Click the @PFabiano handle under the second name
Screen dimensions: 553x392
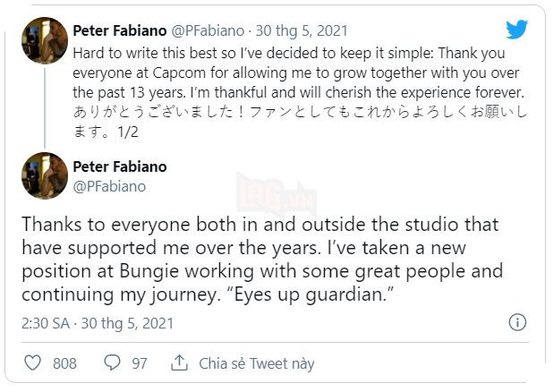pos(108,186)
